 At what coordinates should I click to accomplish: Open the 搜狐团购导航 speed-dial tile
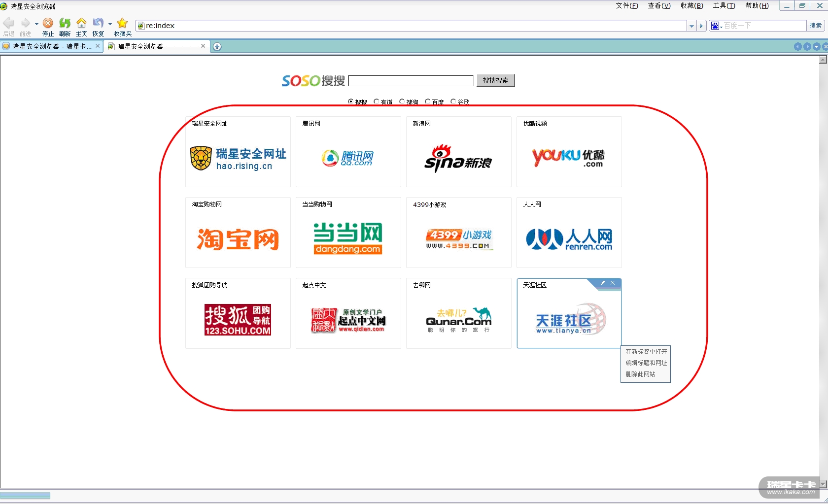point(238,313)
